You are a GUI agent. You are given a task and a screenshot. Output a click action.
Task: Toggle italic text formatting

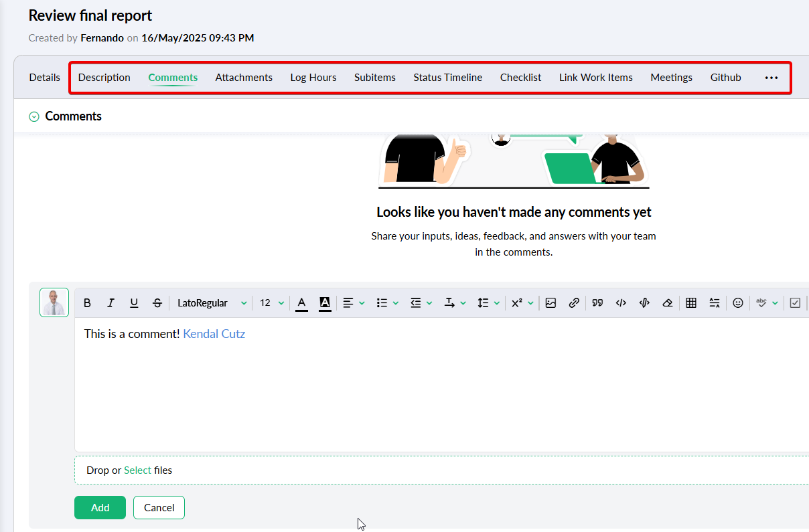point(111,303)
